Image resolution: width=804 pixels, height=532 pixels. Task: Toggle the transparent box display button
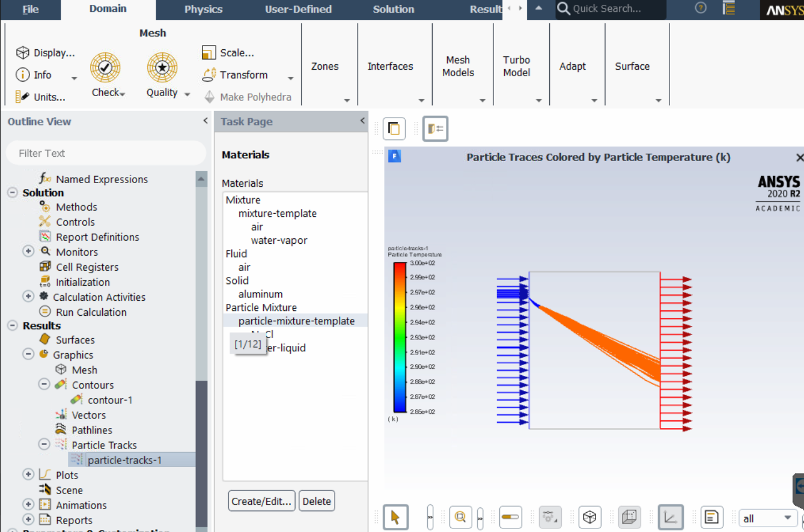point(629,517)
